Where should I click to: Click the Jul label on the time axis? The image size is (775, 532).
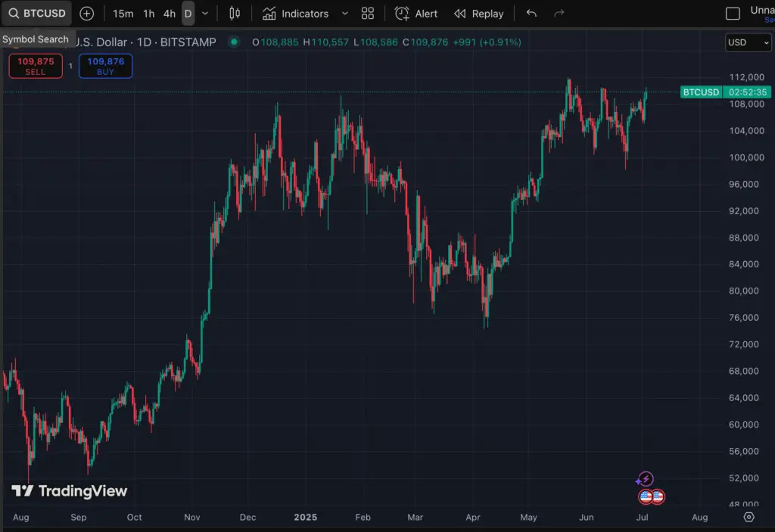[x=642, y=517]
